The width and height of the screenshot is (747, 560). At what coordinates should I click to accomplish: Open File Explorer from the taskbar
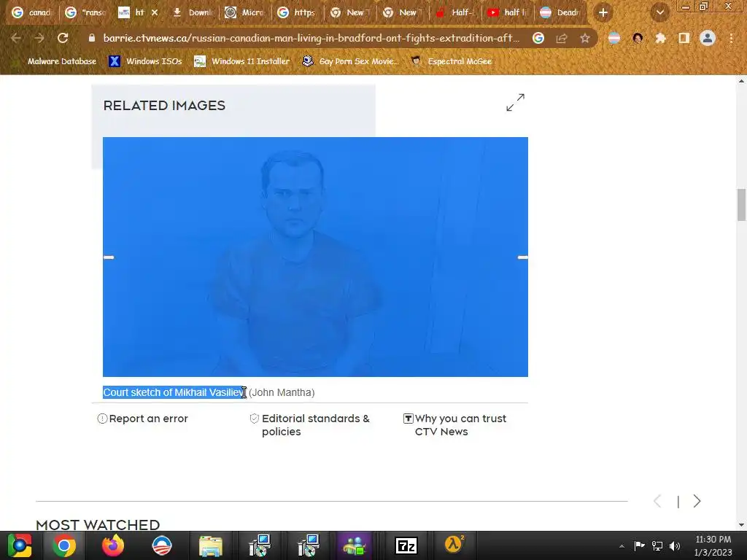211,545
